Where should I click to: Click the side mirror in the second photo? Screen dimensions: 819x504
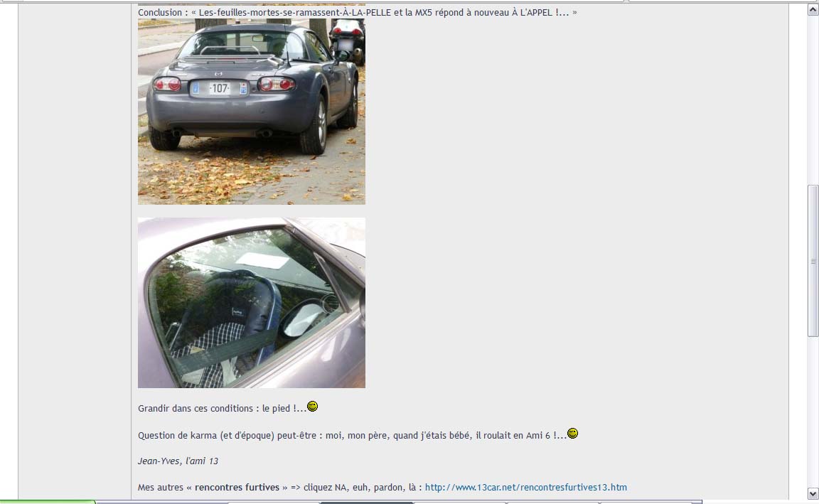tap(304, 319)
